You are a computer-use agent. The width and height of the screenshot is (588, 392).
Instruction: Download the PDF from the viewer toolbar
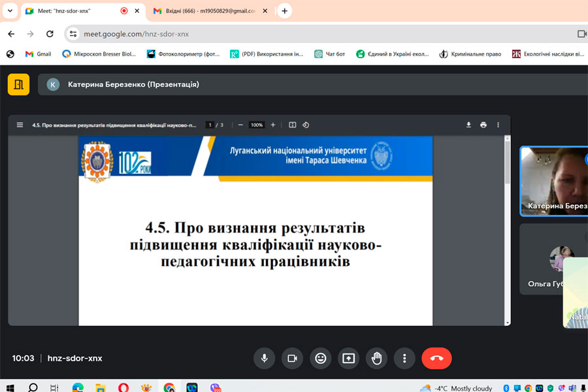pyautogui.click(x=468, y=125)
